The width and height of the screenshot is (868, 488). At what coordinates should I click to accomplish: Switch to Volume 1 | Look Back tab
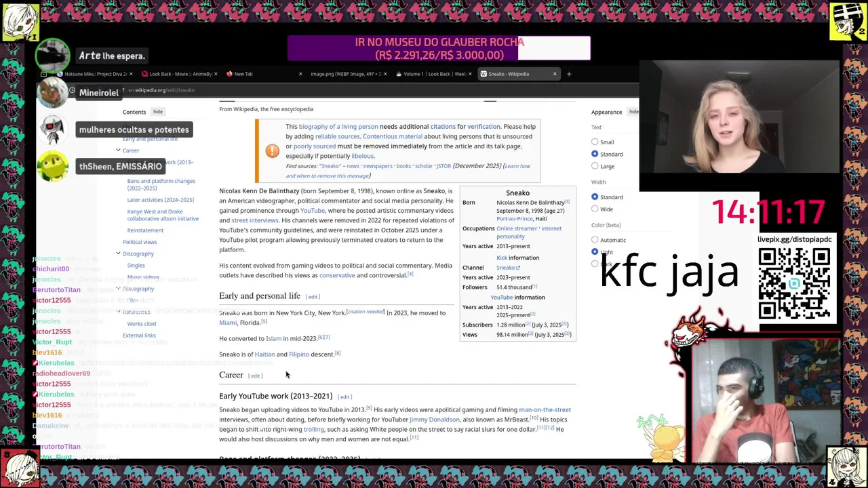tap(434, 74)
